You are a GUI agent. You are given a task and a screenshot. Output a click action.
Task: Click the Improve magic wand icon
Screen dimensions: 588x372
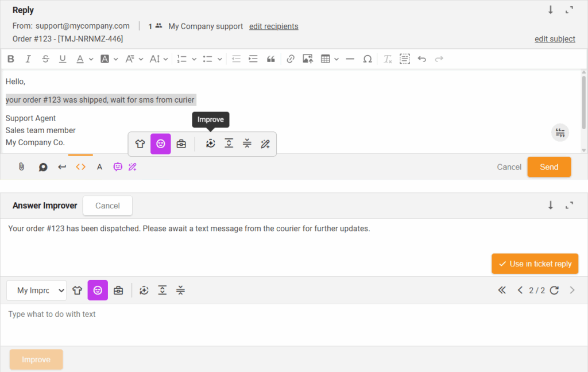coord(265,144)
